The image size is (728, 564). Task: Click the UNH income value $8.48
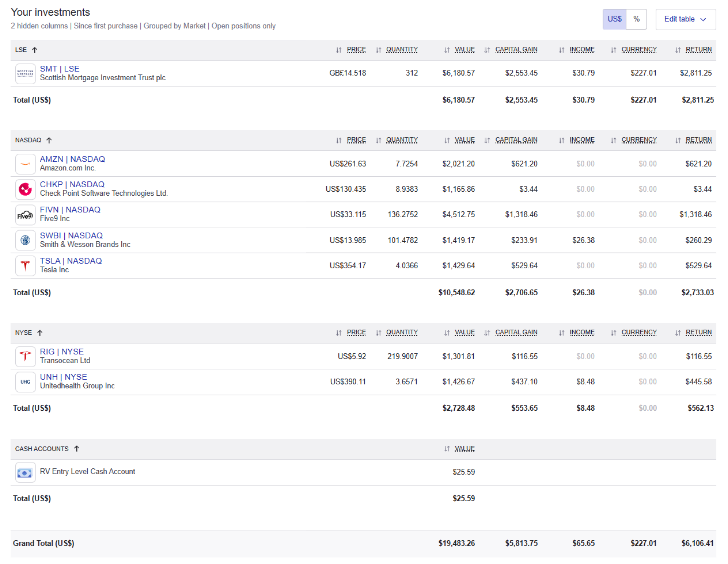click(x=585, y=382)
